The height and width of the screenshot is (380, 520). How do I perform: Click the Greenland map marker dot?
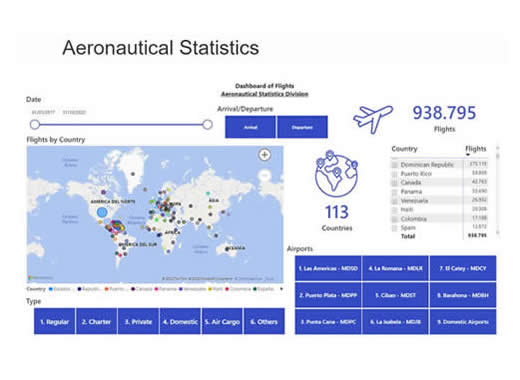pos(133,174)
